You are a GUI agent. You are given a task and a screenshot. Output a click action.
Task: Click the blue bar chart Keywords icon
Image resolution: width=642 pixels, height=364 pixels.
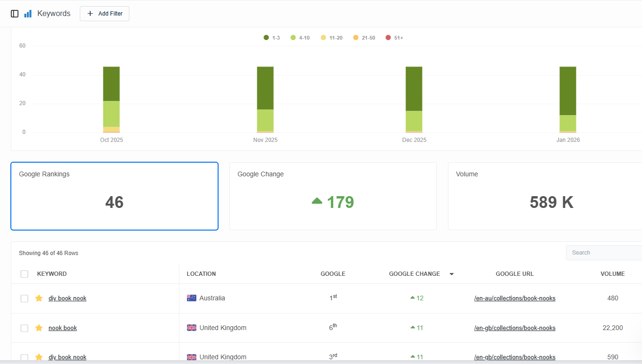[x=28, y=14]
